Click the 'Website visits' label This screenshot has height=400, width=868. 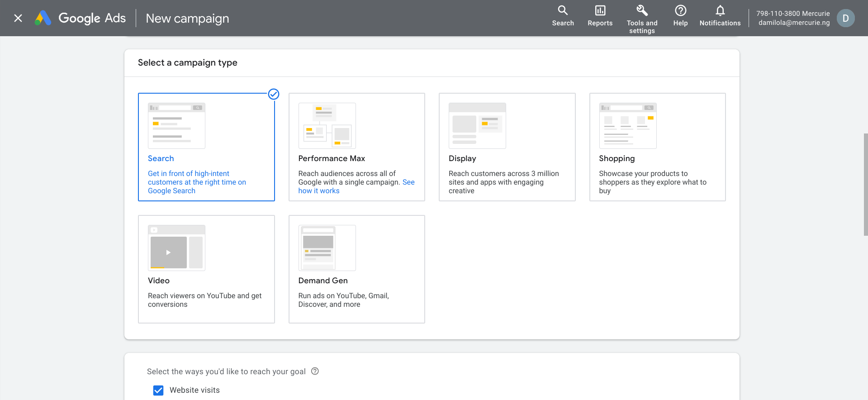[x=194, y=390]
